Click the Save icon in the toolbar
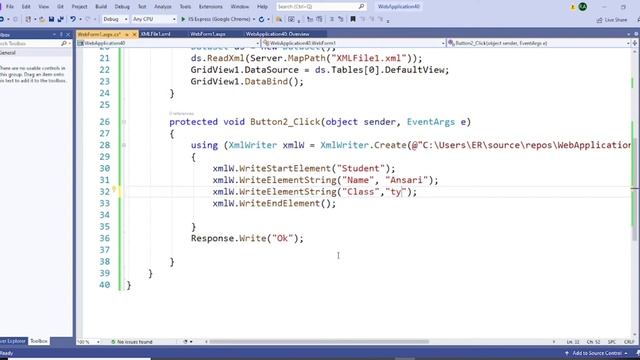640x360 pixels. [x=51, y=19]
